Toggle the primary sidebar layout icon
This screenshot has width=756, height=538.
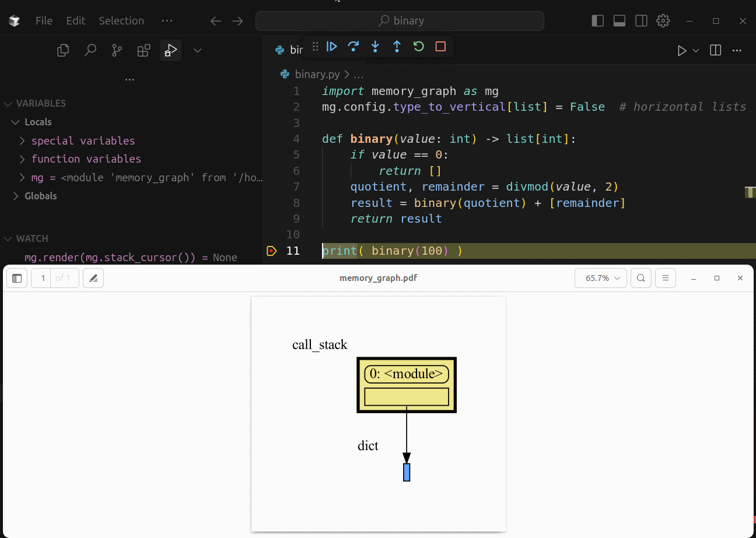pos(597,20)
